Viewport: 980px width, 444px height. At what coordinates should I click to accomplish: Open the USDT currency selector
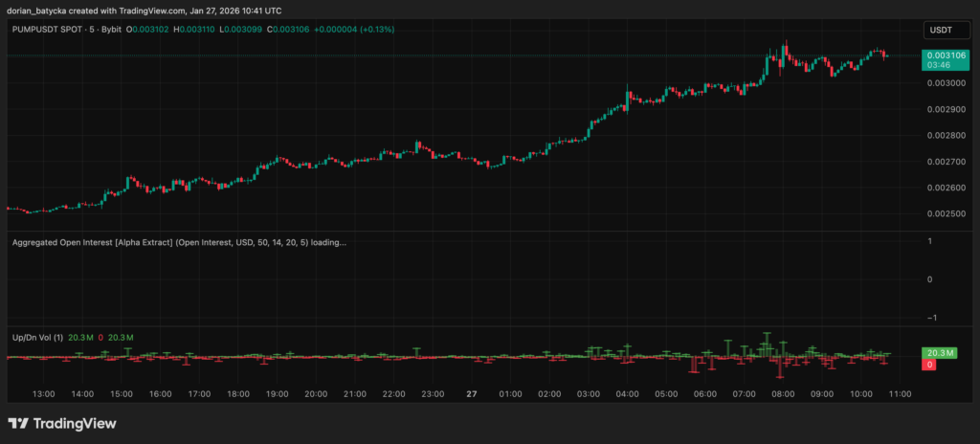(943, 31)
